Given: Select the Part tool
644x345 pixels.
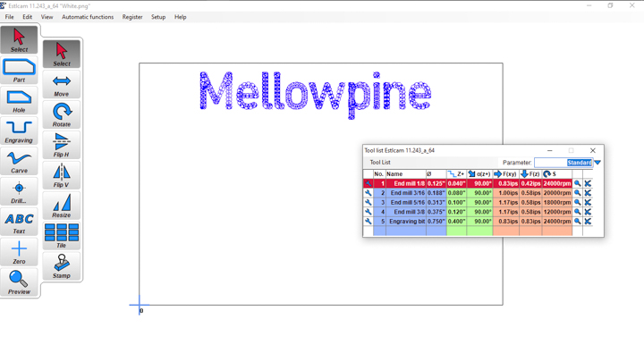Looking at the screenshot, I should [x=19, y=71].
